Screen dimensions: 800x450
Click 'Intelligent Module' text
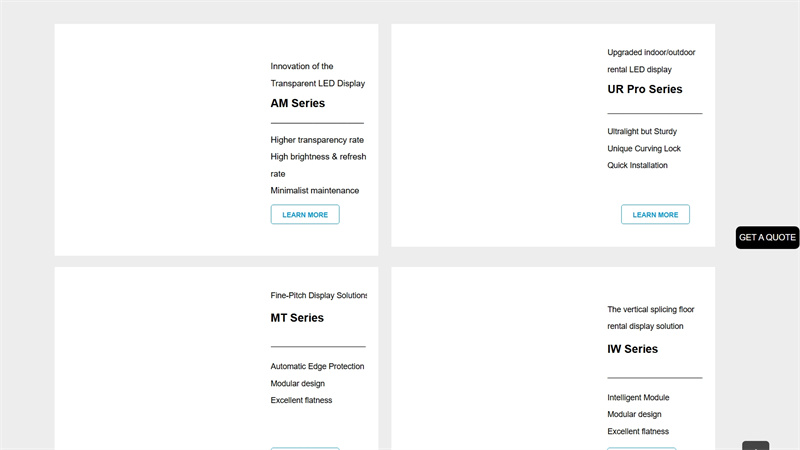coord(638,397)
